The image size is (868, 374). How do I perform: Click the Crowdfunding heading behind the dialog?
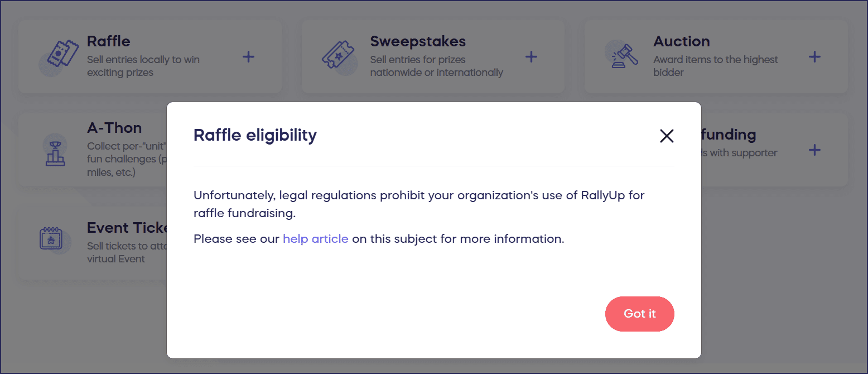[x=729, y=135]
